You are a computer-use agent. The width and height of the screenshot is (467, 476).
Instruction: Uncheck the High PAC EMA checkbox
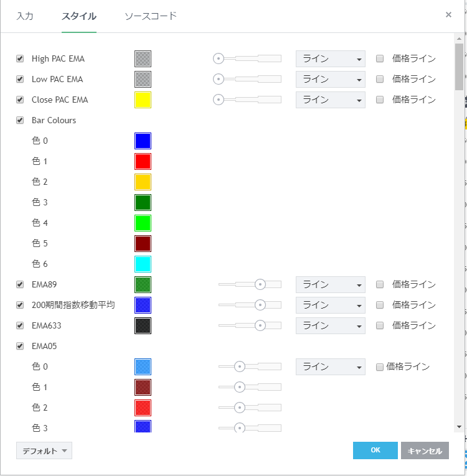click(x=20, y=58)
